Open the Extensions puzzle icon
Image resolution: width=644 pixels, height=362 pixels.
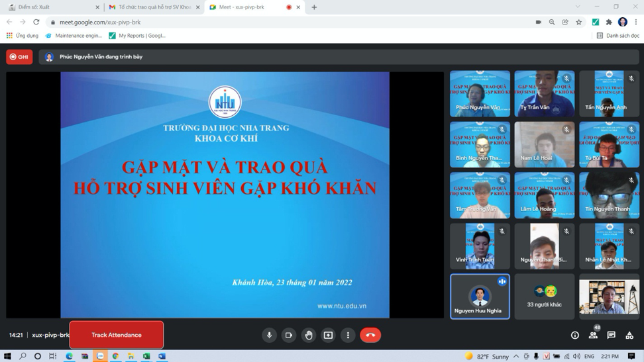[609, 22]
